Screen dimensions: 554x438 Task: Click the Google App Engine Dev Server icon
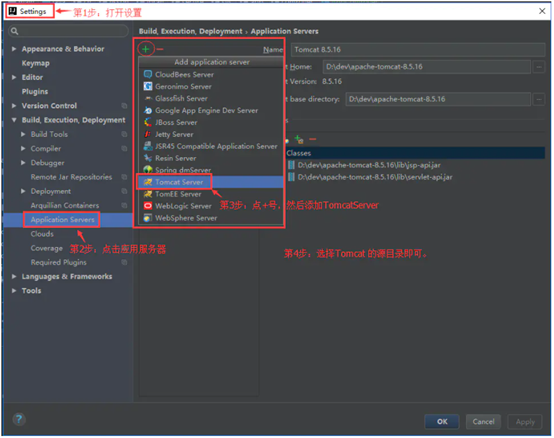pyautogui.click(x=148, y=110)
